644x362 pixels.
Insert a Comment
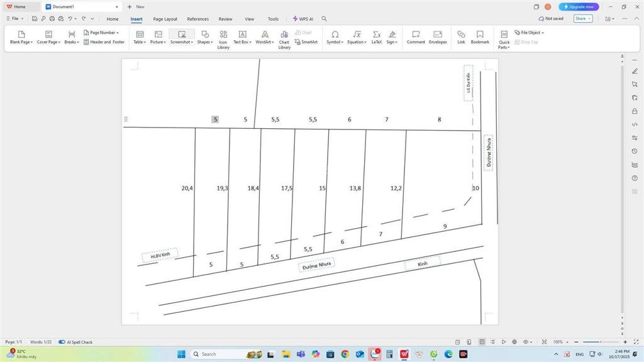point(416,37)
